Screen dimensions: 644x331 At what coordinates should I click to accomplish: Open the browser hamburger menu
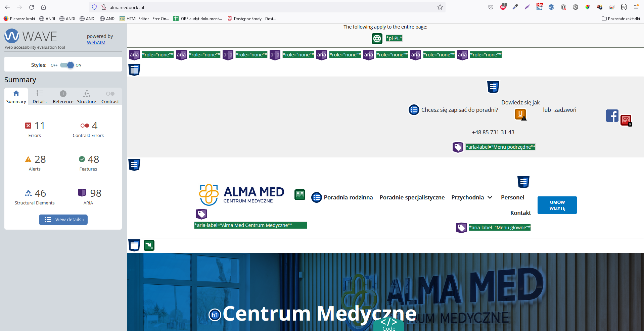[636, 7]
